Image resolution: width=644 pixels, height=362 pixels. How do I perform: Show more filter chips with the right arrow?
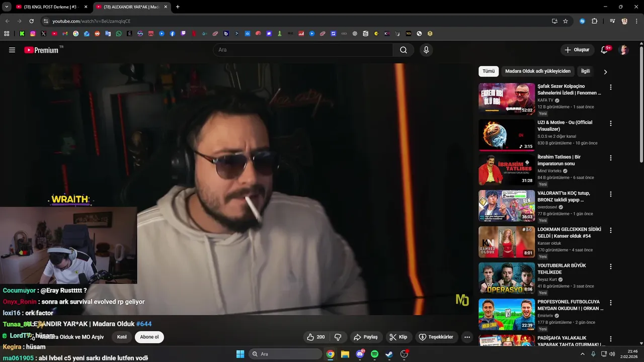click(605, 71)
